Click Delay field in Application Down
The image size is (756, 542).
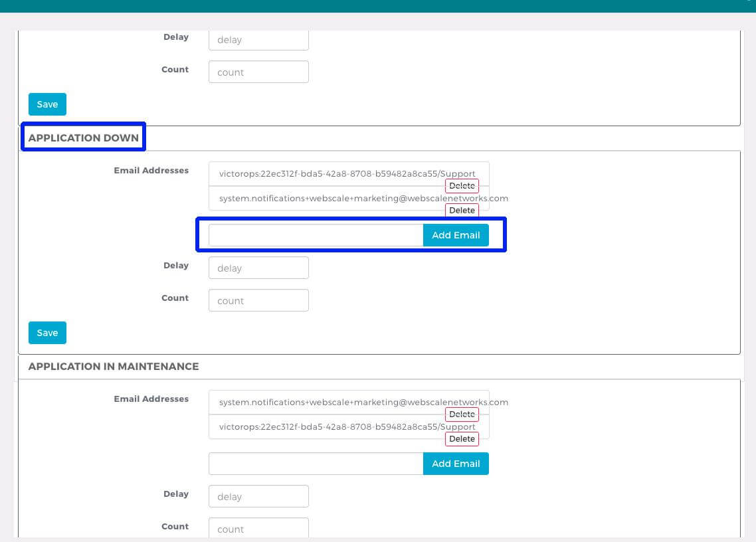(258, 268)
